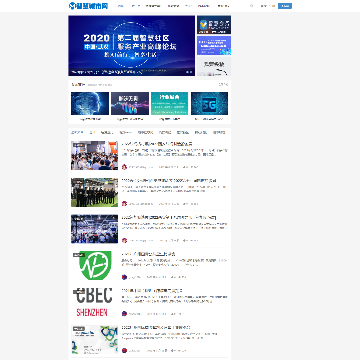This screenshot has width=360, height=360.
Task: Click author avatar under colorful rings article
Action: click(124, 350)
